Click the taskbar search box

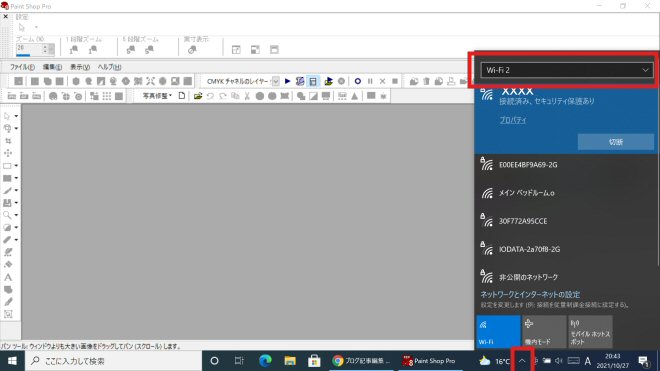pos(114,361)
